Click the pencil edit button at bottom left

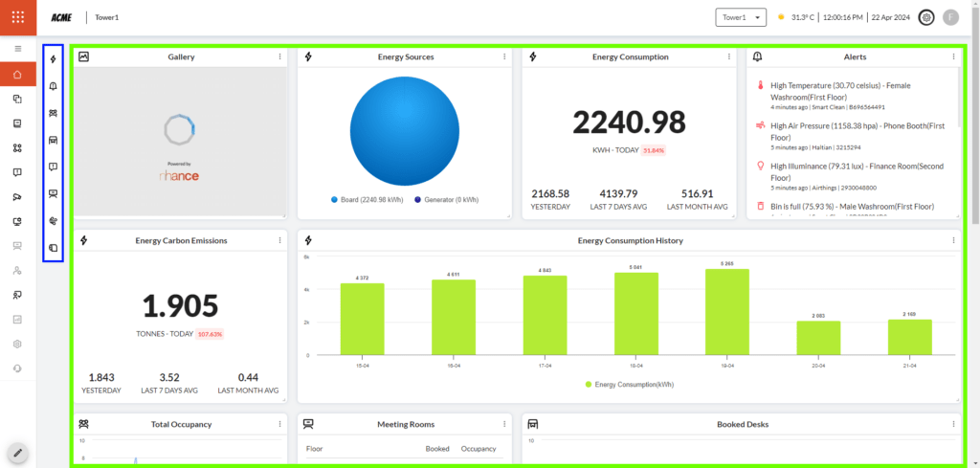click(17, 452)
